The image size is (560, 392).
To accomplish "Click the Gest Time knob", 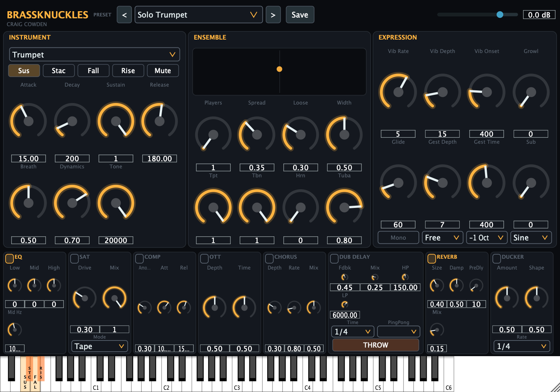I will click(x=486, y=183).
